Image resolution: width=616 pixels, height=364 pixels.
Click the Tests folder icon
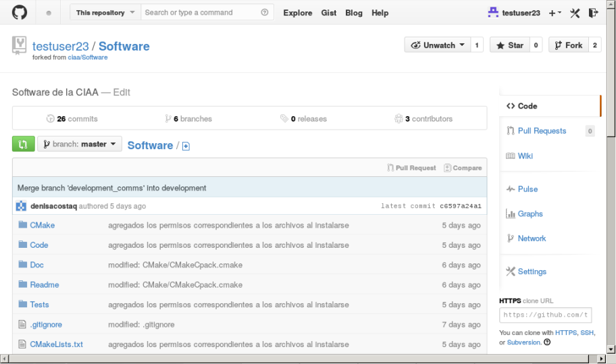click(x=23, y=305)
